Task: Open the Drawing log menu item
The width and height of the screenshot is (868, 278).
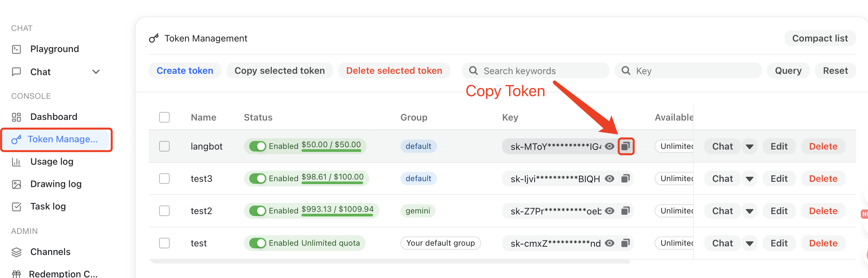Action: [x=56, y=184]
